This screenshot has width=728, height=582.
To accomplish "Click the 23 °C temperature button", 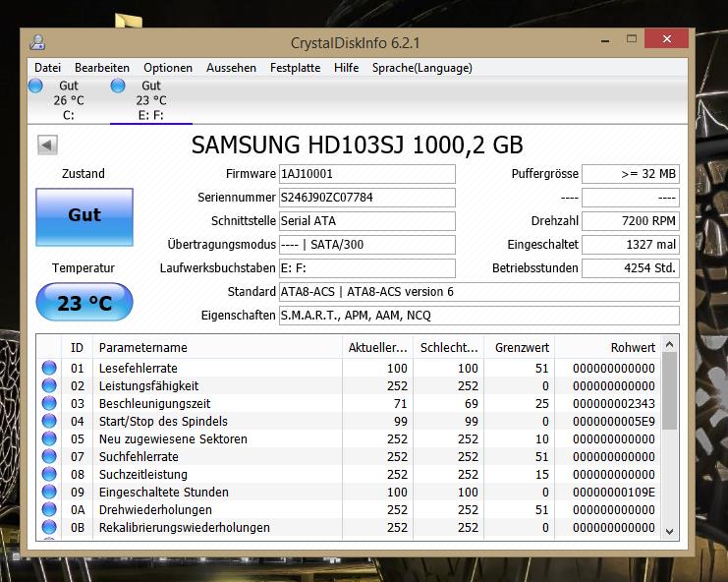I will [84, 303].
